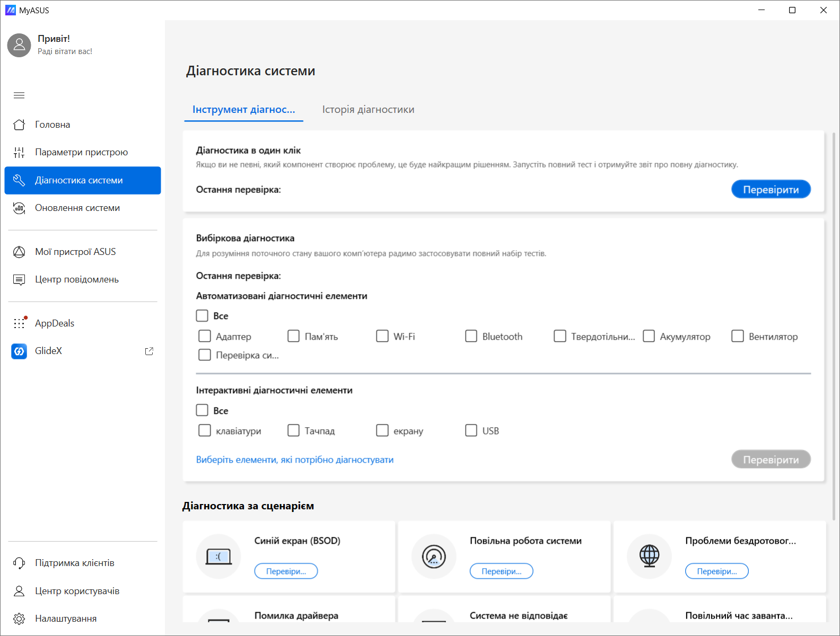Collapse sidebar with hamburger menu icon
This screenshot has height=636, width=840.
click(x=19, y=95)
